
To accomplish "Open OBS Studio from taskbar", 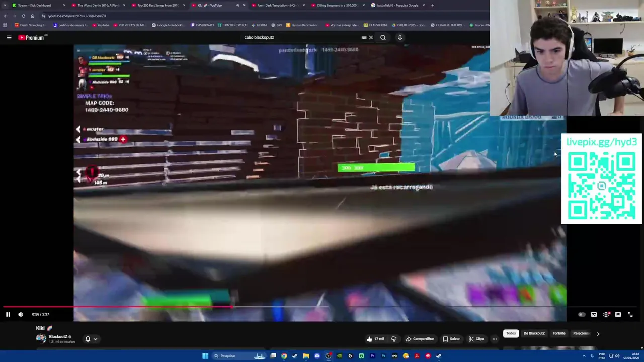I will click(328, 356).
